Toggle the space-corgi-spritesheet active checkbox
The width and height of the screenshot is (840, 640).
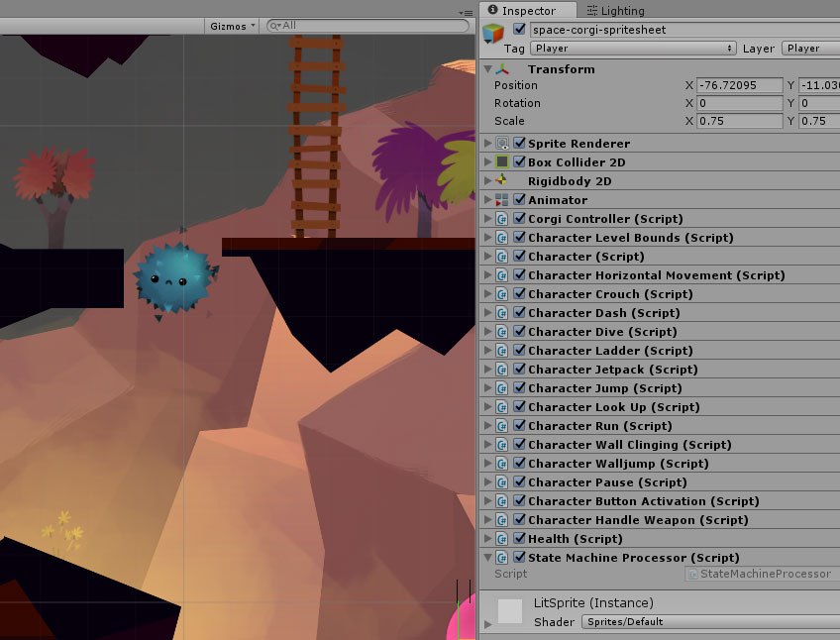pyautogui.click(x=520, y=30)
